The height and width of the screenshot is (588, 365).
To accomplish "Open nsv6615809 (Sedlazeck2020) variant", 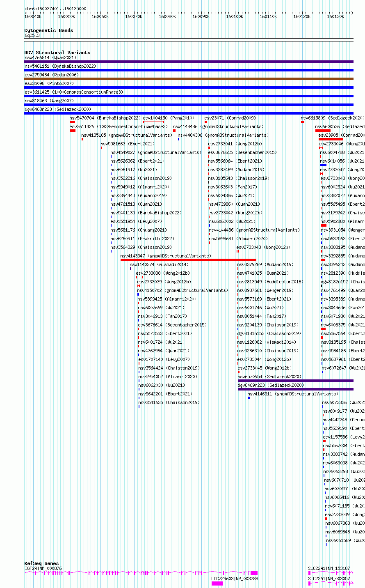I will 333,118.
